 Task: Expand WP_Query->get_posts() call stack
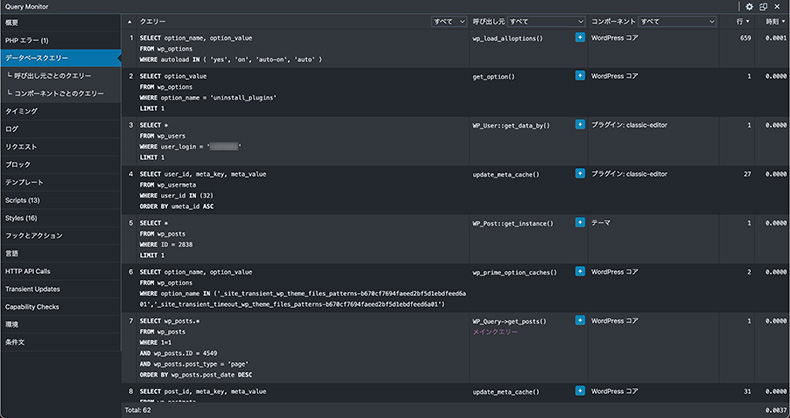point(580,321)
